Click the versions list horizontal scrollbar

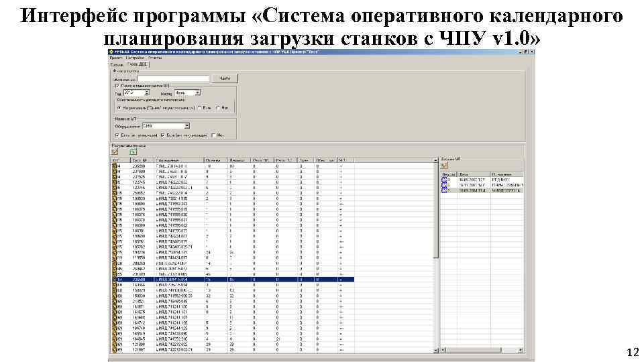(x=482, y=350)
